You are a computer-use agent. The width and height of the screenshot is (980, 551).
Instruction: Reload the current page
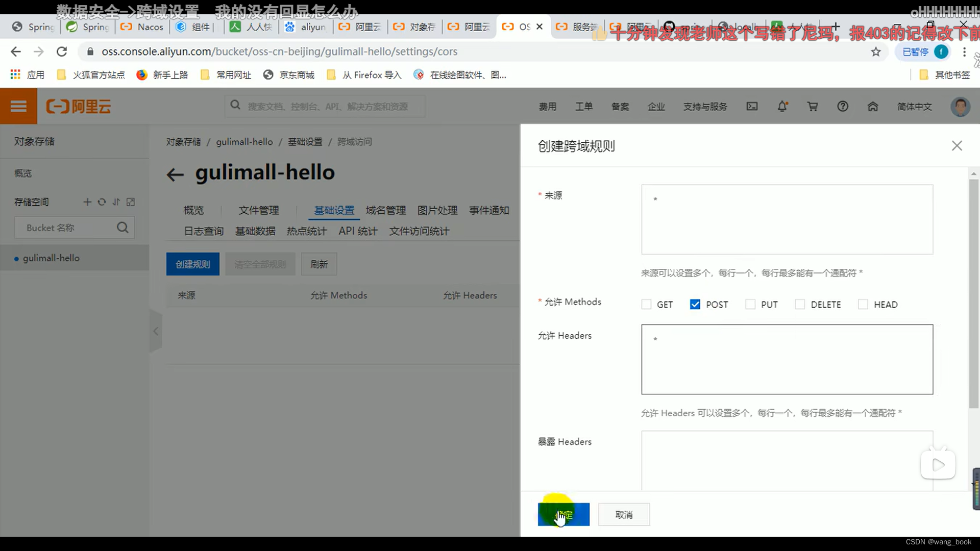(62, 52)
